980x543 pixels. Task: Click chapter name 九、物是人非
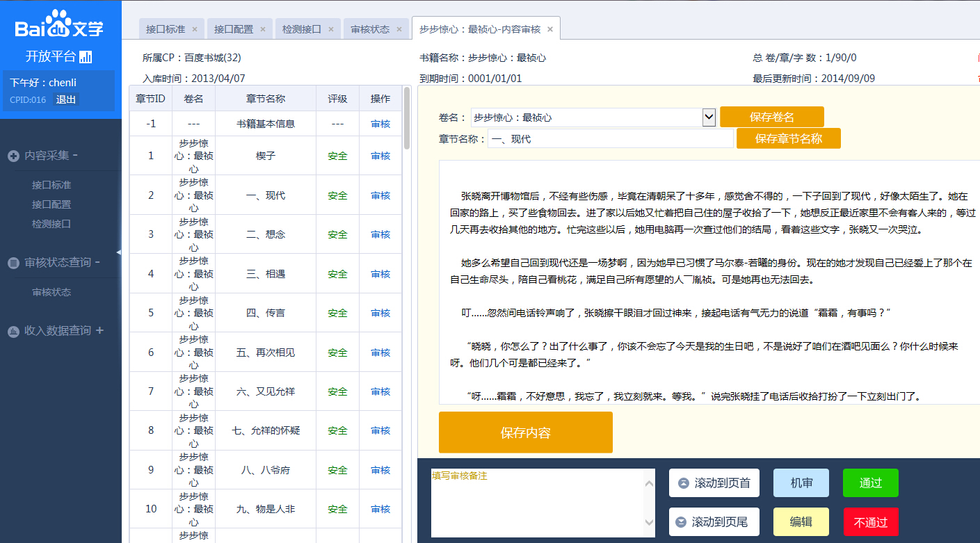266,509
